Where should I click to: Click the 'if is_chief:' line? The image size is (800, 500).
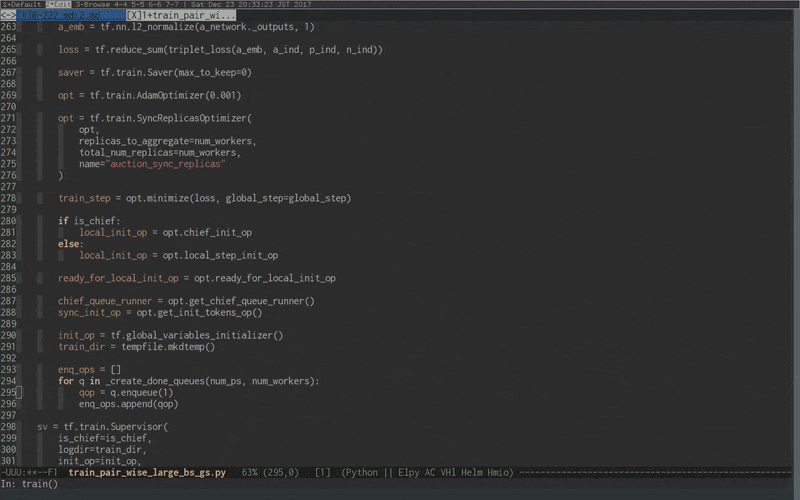pos(89,221)
